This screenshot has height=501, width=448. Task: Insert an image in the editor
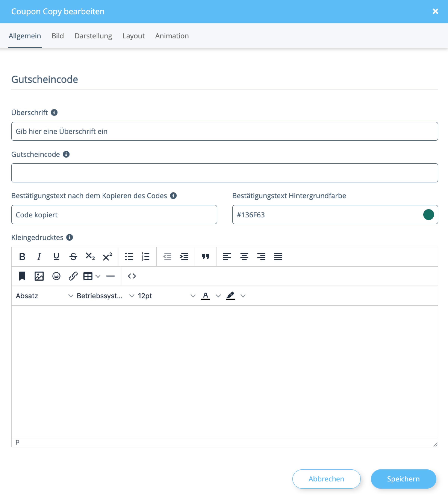click(39, 276)
